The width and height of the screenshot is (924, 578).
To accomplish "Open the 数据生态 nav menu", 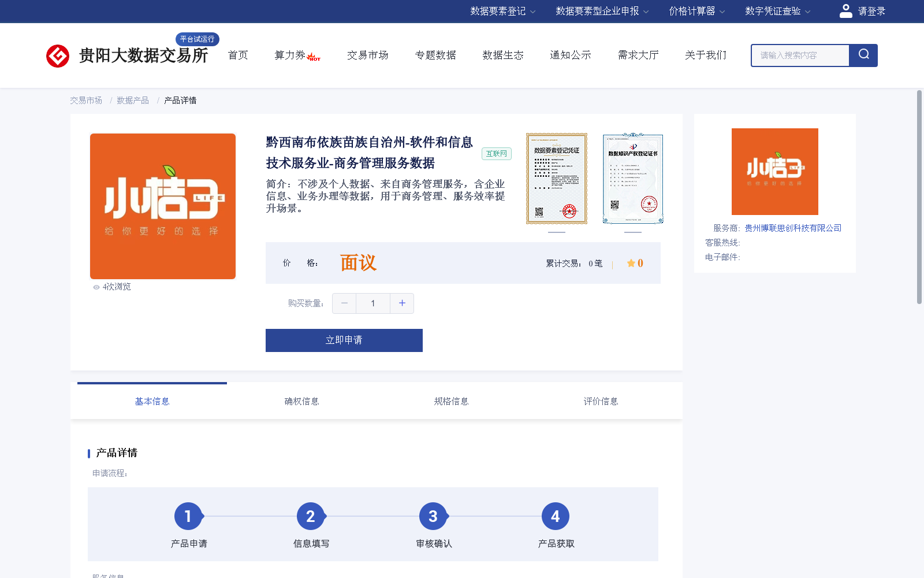I will [503, 55].
